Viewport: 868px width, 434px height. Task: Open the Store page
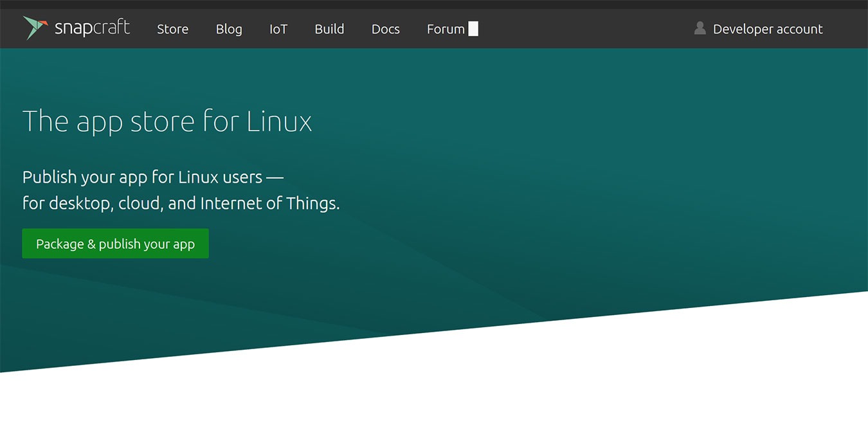click(172, 29)
